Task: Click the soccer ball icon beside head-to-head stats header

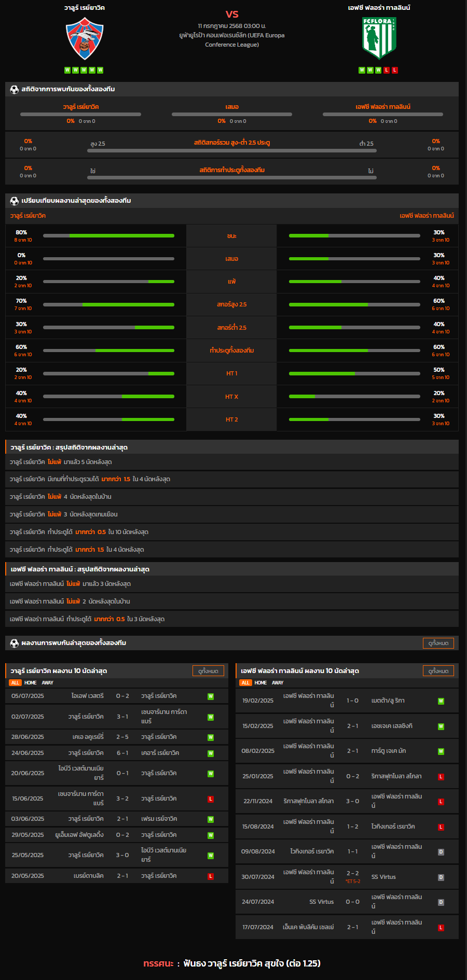Action: click(x=15, y=89)
